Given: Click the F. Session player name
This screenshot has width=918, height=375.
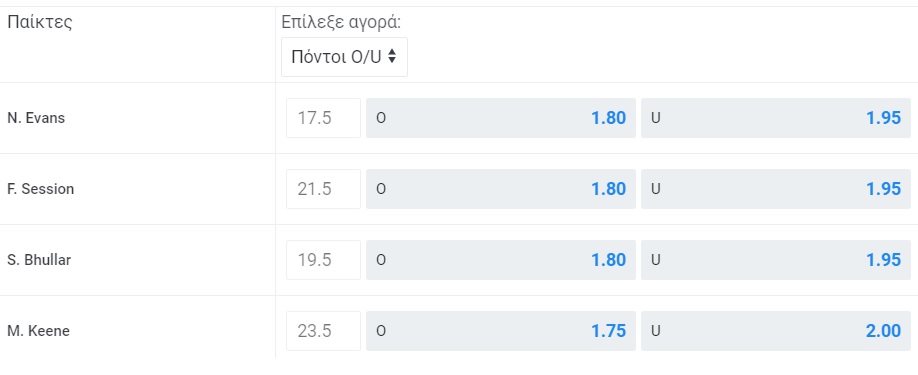Looking at the screenshot, I should point(40,189).
